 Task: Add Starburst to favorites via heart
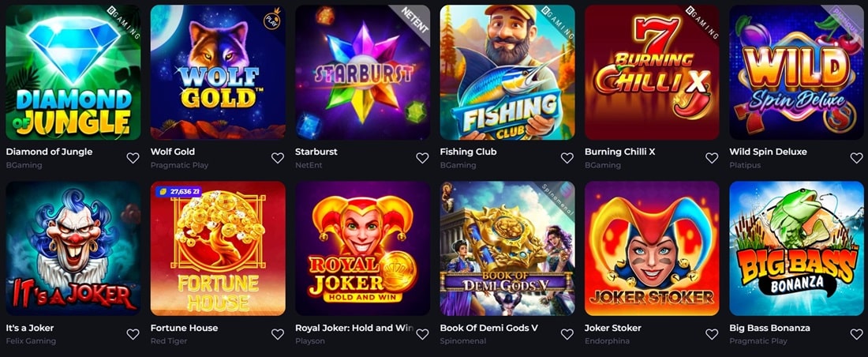point(422,158)
